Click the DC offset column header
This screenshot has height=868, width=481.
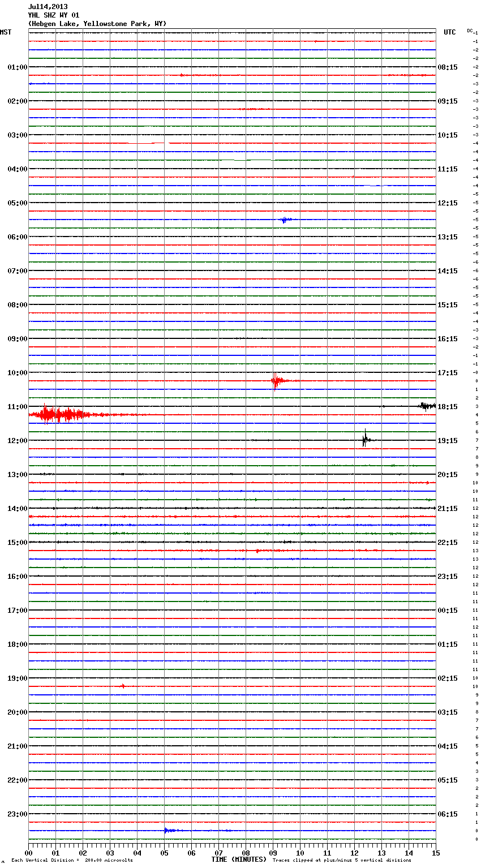tap(470, 31)
